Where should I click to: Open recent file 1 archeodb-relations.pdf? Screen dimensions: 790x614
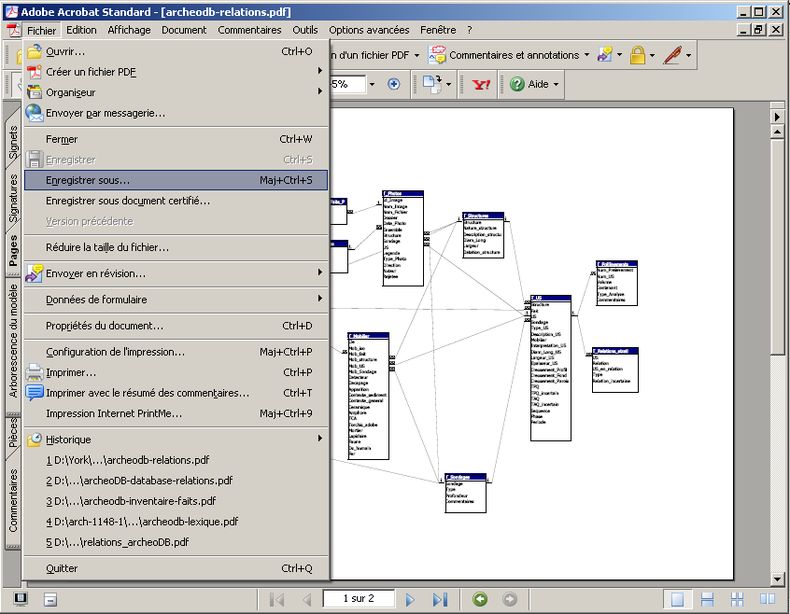(x=176, y=460)
